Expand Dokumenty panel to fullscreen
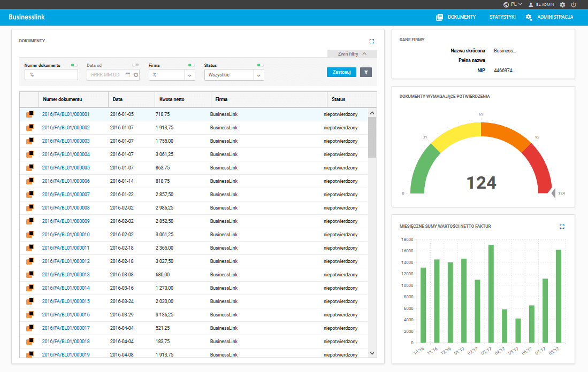This screenshot has width=588, height=372. click(x=372, y=41)
